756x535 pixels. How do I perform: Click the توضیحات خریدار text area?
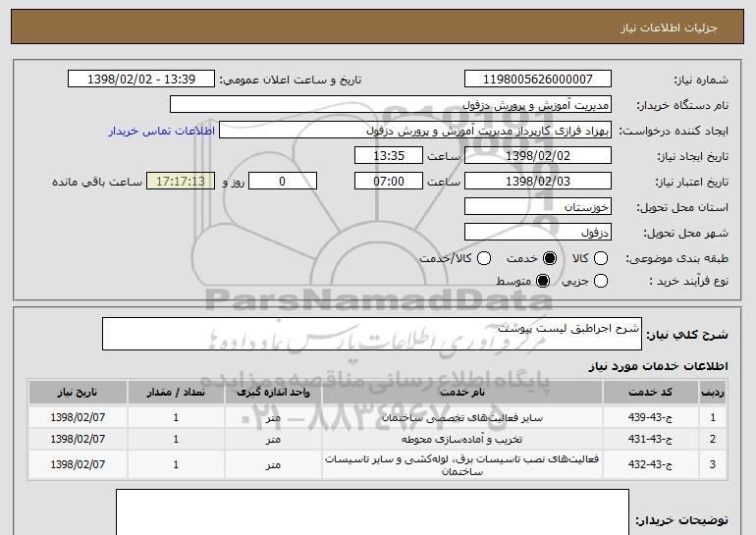[372, 511]
